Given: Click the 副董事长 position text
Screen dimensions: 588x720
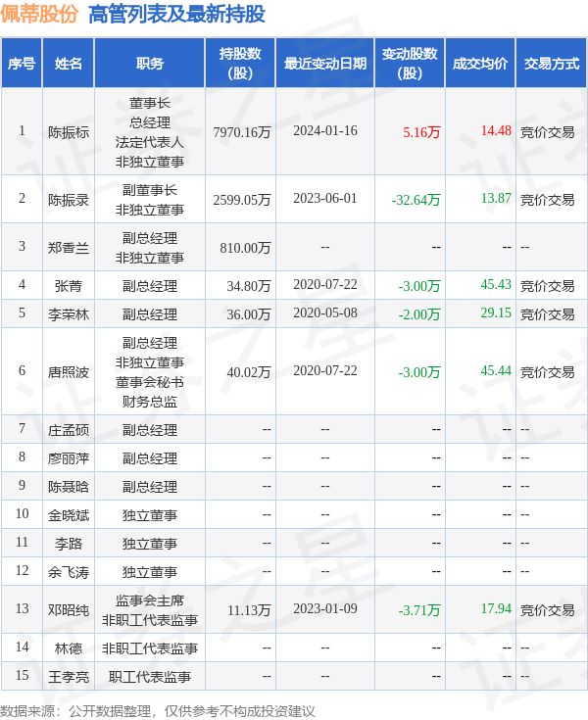Looking at the screenshot, I should [x=150, y=190].
